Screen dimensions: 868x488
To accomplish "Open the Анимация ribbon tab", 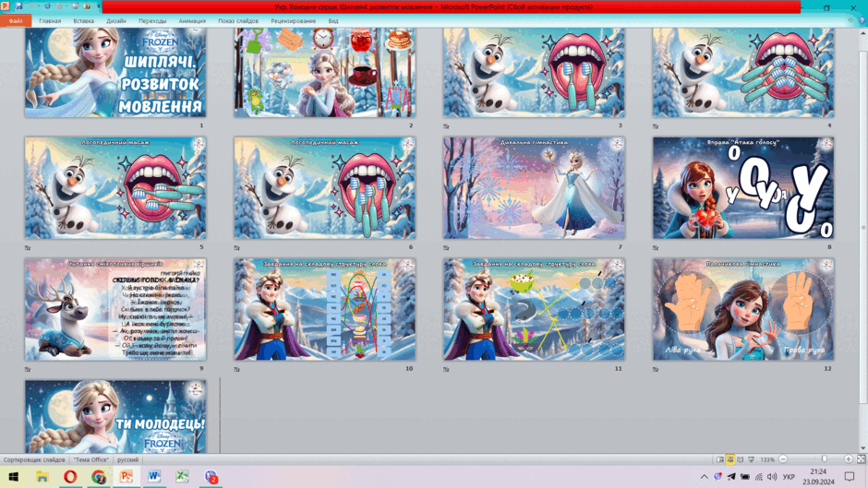I will pos(192,21).
